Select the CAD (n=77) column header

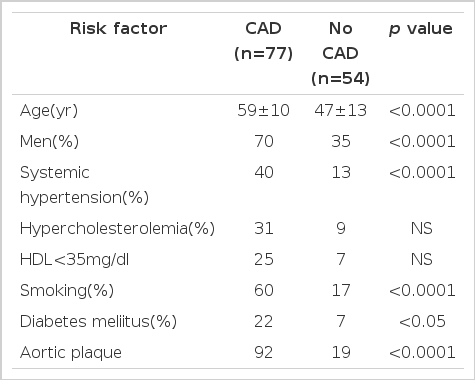(263, 41)
